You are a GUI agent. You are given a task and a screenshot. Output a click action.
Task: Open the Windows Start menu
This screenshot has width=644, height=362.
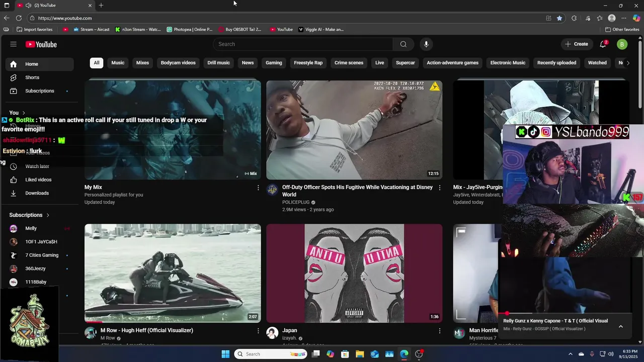coord(225,354)
